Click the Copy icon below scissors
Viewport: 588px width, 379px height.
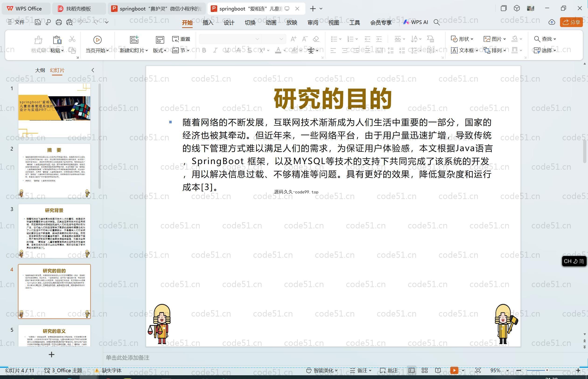coord(72,50)
